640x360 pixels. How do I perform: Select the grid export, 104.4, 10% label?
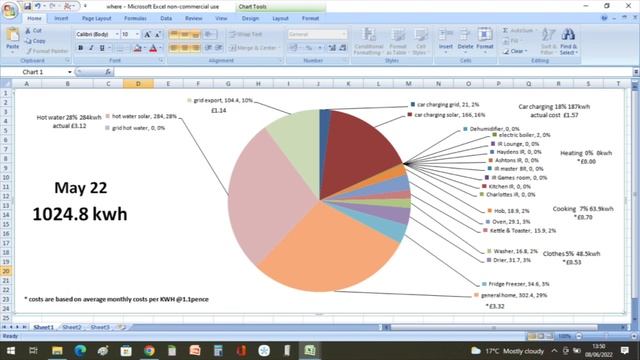click(223, 100)
